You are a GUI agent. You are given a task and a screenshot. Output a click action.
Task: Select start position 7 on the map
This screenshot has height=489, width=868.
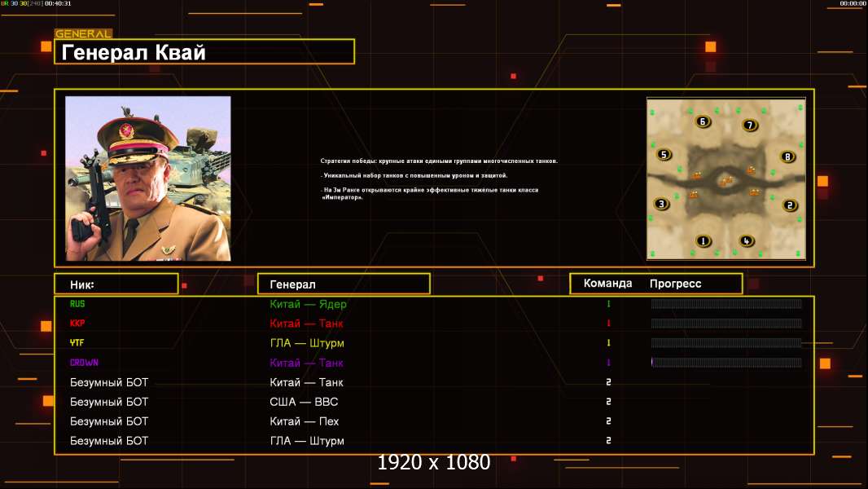[x=750, y=125]
